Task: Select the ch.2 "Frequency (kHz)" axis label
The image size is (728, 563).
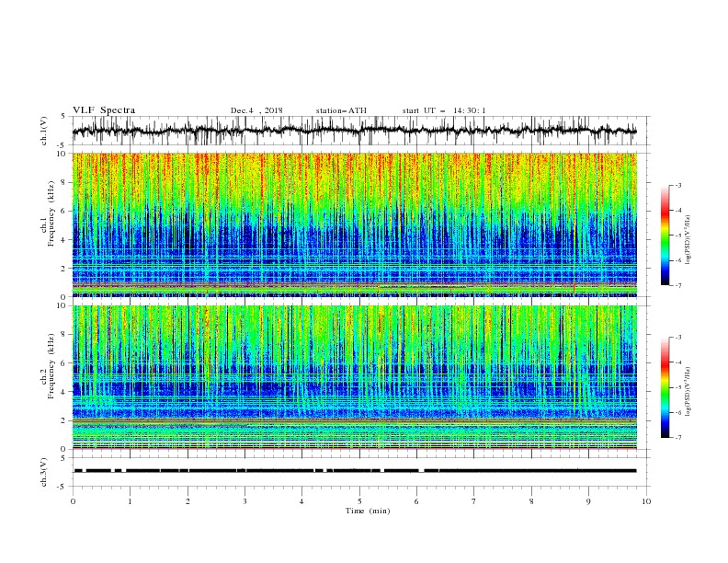Action: [x=51, y=366]
